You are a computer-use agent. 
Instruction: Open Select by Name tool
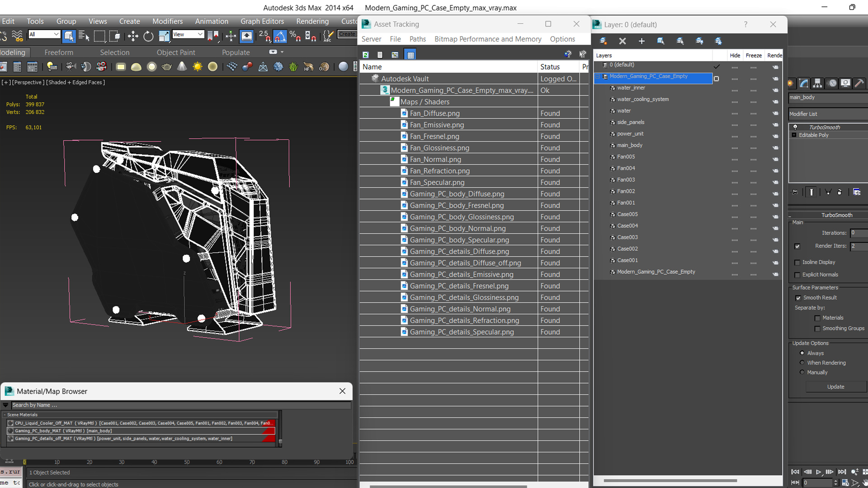pyautogui.click(x=84, y=36)
